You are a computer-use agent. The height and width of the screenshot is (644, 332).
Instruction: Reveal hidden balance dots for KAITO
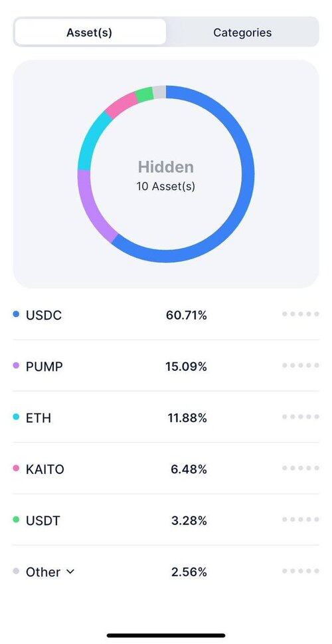300,469
